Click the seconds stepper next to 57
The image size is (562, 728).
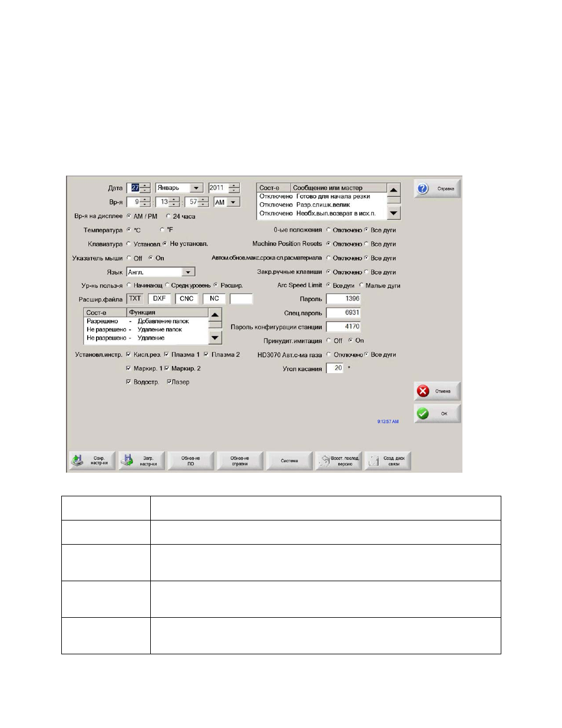pos(204,202)
